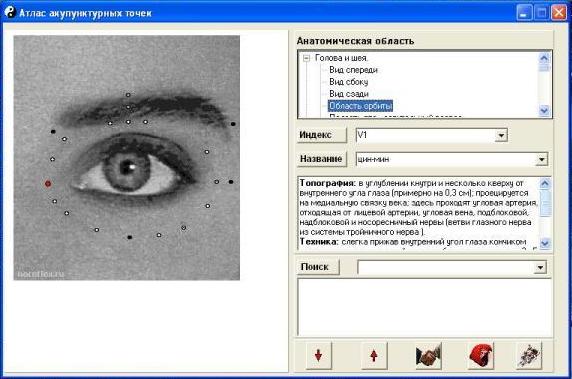The height and width of the screenshot is (379, 572).
Task: Click the grey mechanical figure icon button
Action: tap(529, 356)
